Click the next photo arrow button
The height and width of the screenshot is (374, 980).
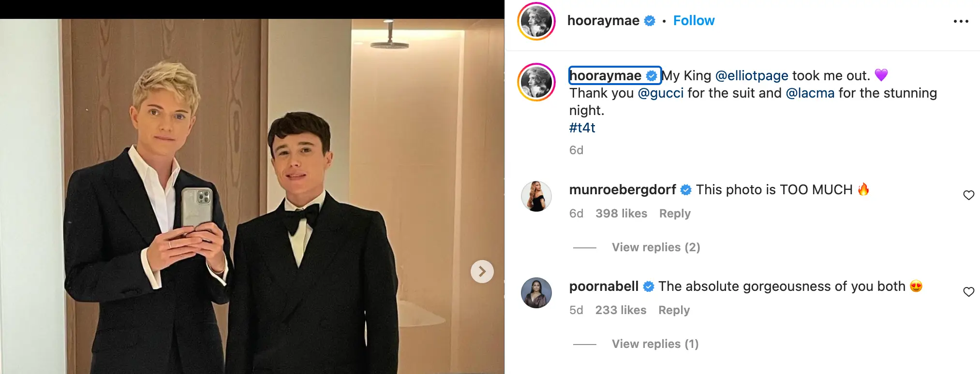click(x=482, y=272)
